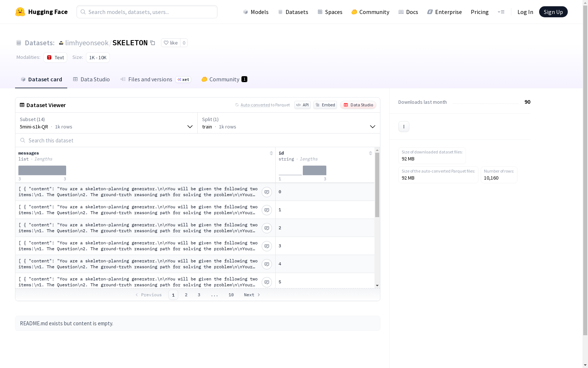Click the current page 1 button

click(173, 295)
